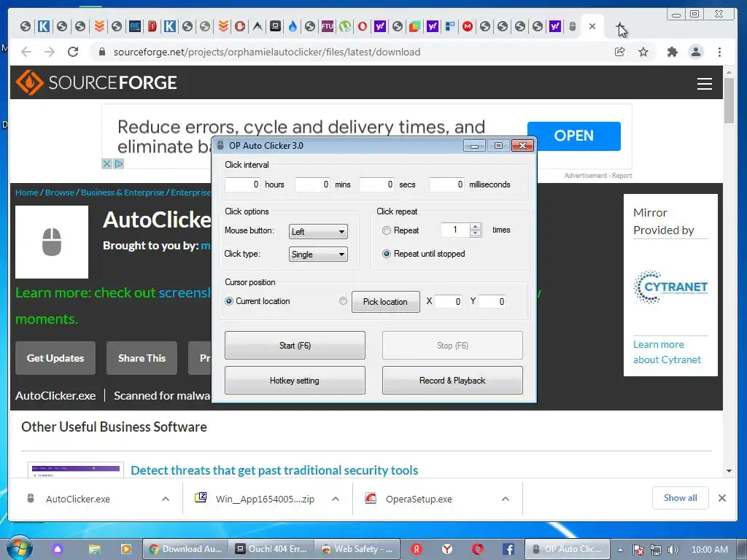
Task: Click the AdChoices triangle icon on the ad
Action: click(x=119, y=164)
